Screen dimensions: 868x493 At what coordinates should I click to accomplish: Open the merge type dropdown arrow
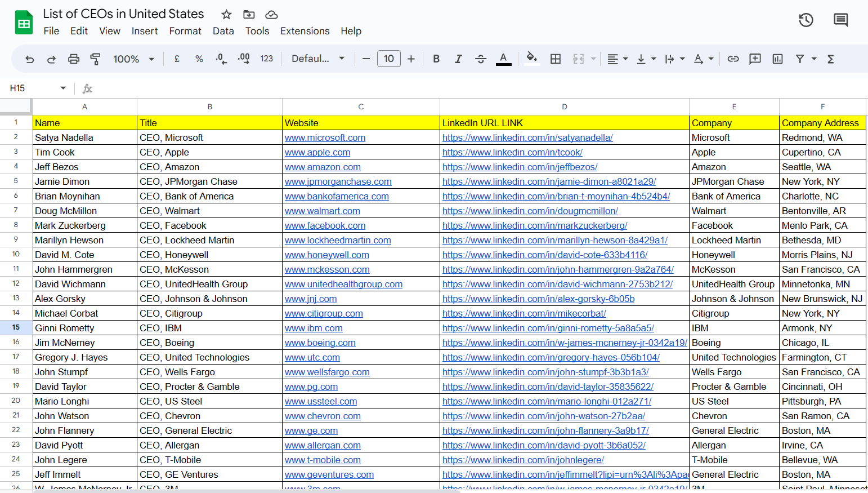point(593,59)
